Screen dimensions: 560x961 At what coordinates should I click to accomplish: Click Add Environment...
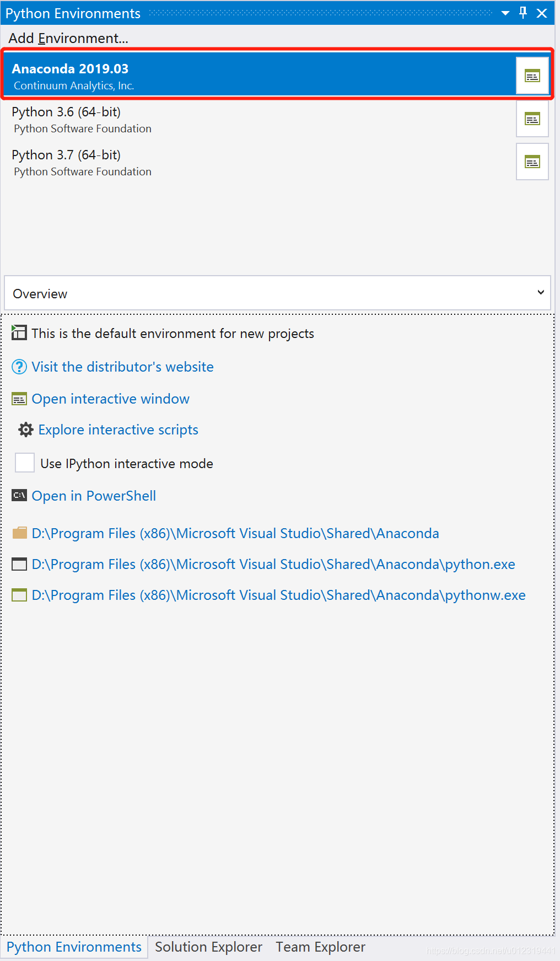pos(68,38)
